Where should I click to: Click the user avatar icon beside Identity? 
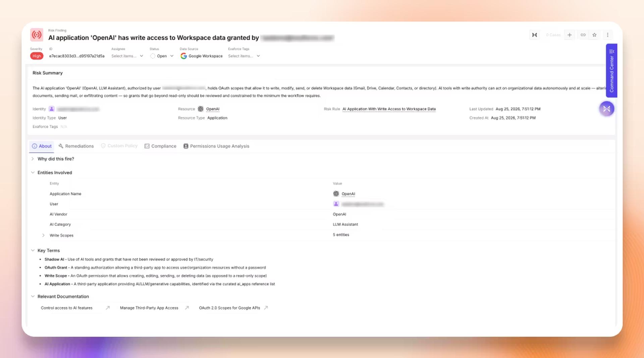(52, 109)
